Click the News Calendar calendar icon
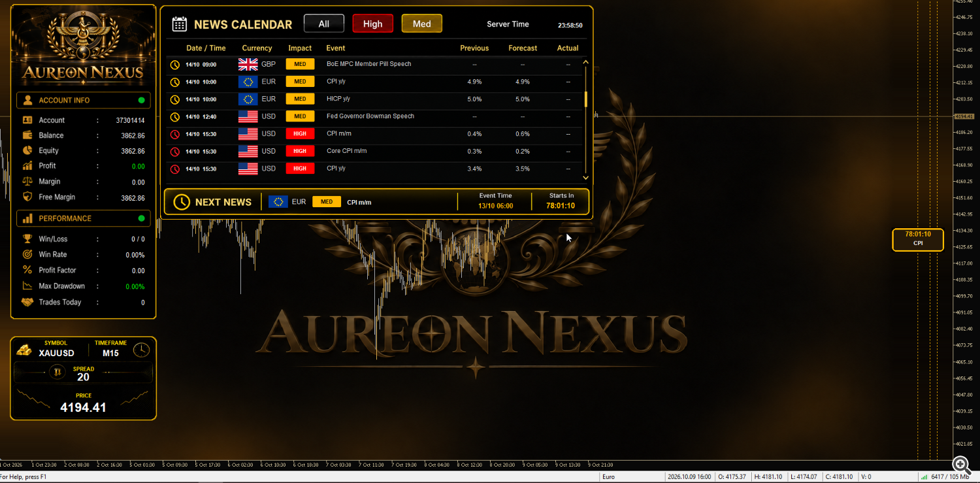Screen dimensions: 980x483 [179, 24]
